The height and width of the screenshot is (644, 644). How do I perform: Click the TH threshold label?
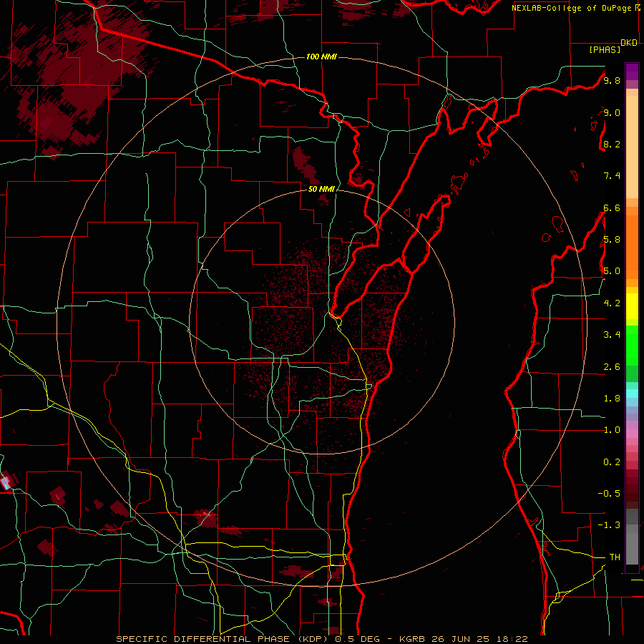tap(615, 557)
